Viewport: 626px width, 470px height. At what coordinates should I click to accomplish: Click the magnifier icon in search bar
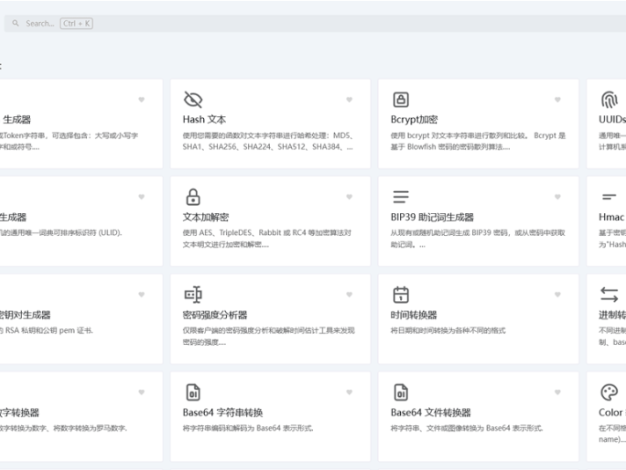tap(15, 23)
